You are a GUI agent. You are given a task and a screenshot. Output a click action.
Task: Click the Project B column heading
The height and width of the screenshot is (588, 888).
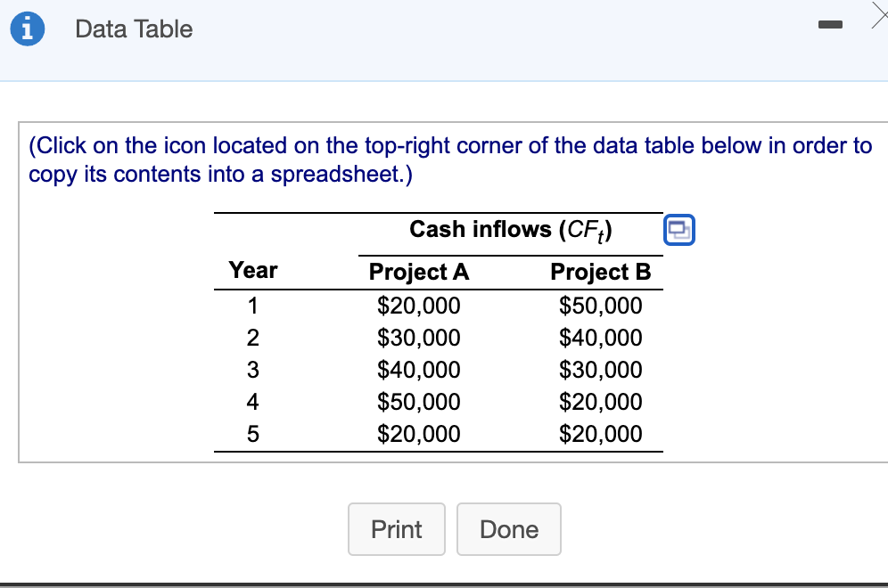(601, 272)
